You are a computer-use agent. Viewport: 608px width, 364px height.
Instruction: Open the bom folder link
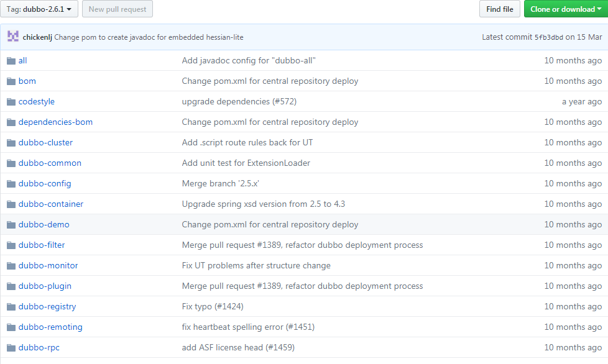[x=27, y=81]
